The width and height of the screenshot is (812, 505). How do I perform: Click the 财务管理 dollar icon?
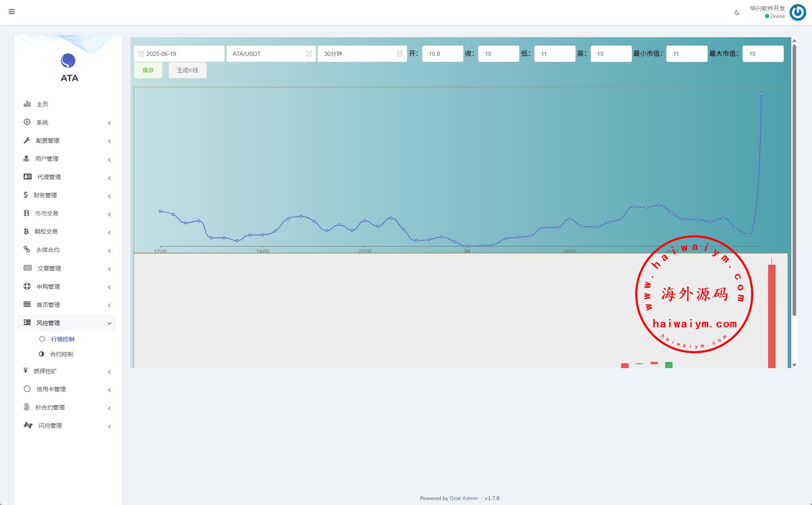(26, 195)
